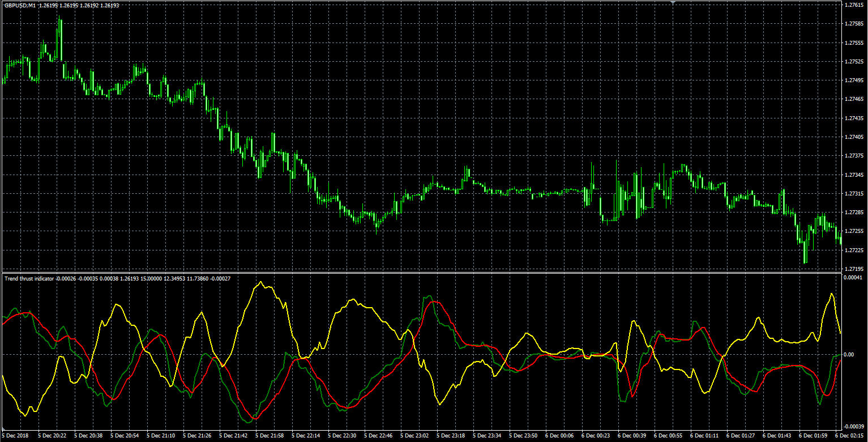Click the 1.27615 price axis label
868x442 pixels.
coord(853,5)
